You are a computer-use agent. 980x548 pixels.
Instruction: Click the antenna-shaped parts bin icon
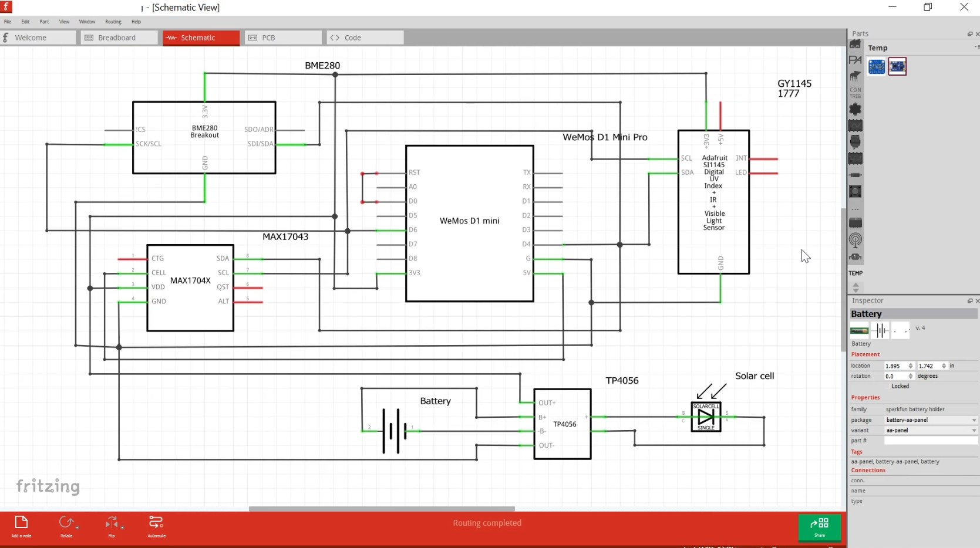coord(855,241)
